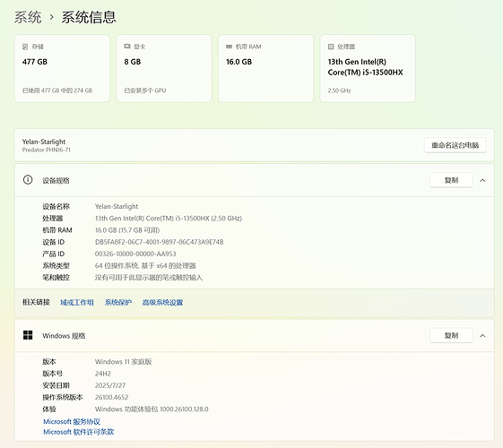This screenshot has height=448, width=503.
Task: Open the 477 GB storage card
Action: pyautogui.click(x=62, y=68)
